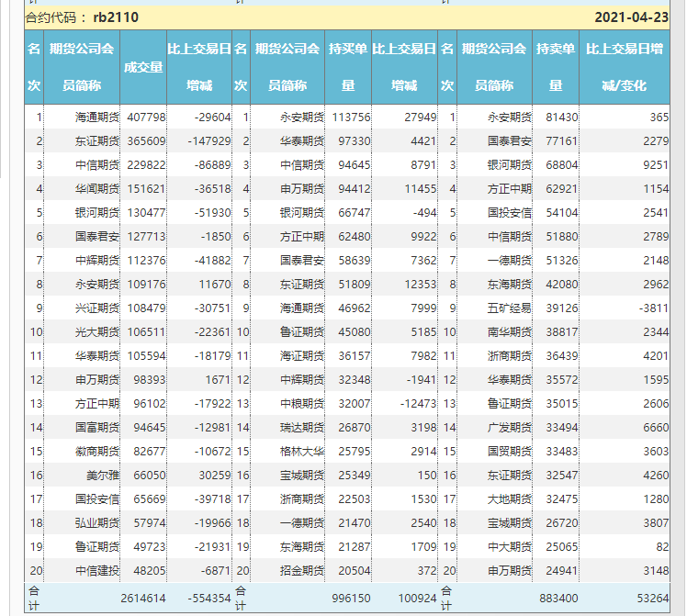Screen dimensions: 687x616
Task: Click 华闻期货 in volume ranking
Action: coord(96,189)
